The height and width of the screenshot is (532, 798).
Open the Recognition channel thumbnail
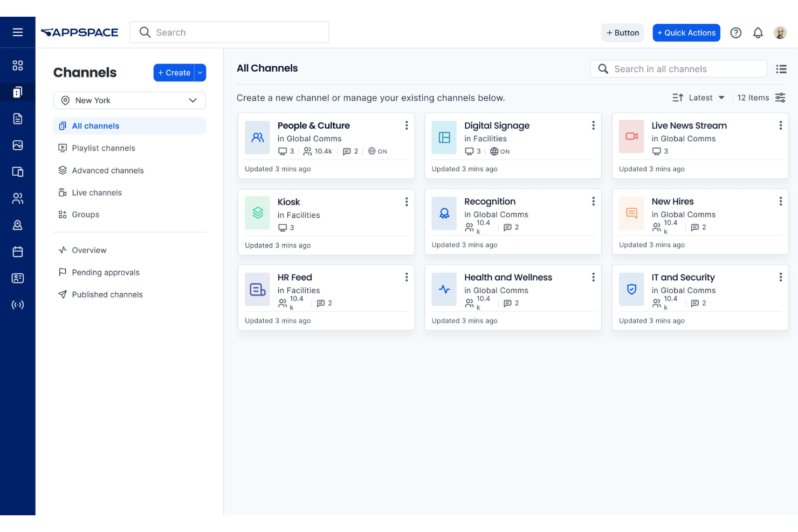pyautogui.click(x=444, y=213)
